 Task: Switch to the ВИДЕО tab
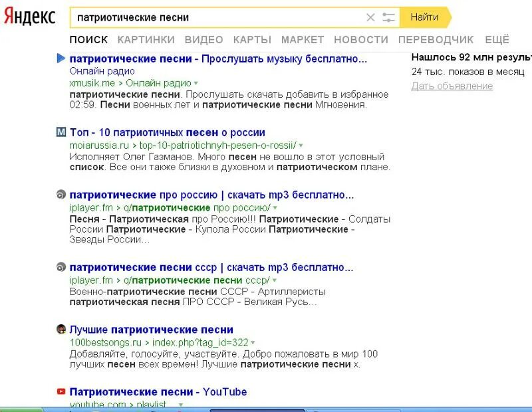[203, 40]
